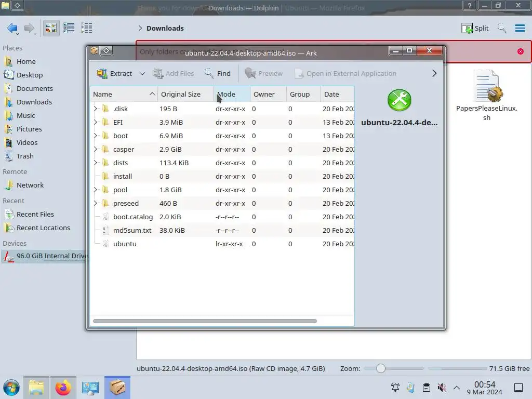Viewport: 532px width, 399px height.
Task: Click the green archive icon in info panel
Action: (x=400, y=100)
